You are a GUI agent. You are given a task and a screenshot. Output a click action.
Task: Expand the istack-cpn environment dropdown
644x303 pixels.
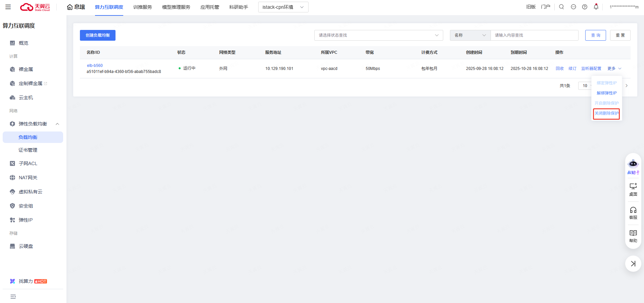coord(283,7)
